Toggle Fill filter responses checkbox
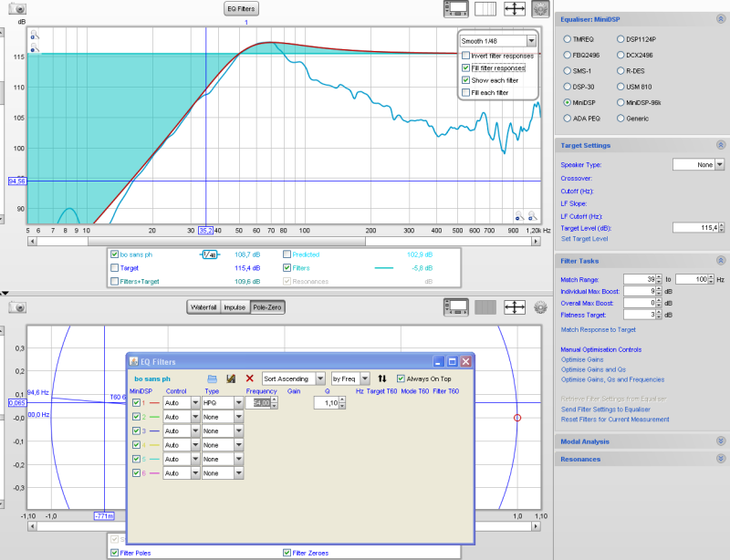The height and width of the screenshot is (560, 730). (x=465, y=68)
